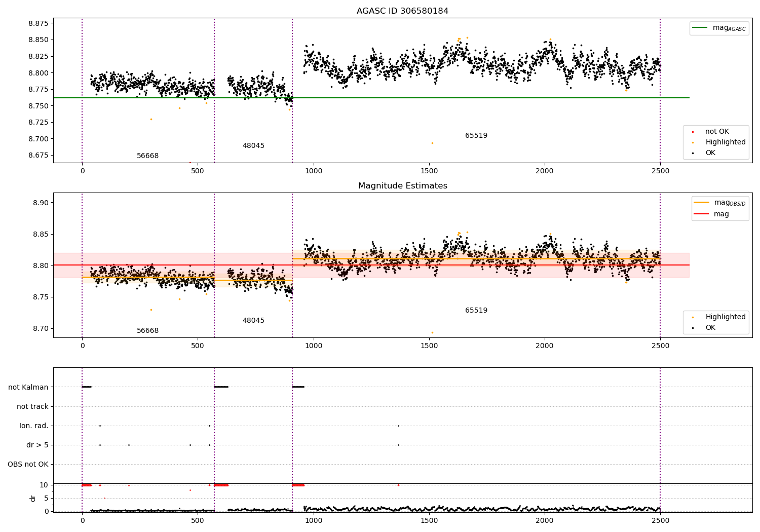Click the 'OBS not OK' axis label
The width and height of the screenshot is (760, 532).
coord(28,464)
